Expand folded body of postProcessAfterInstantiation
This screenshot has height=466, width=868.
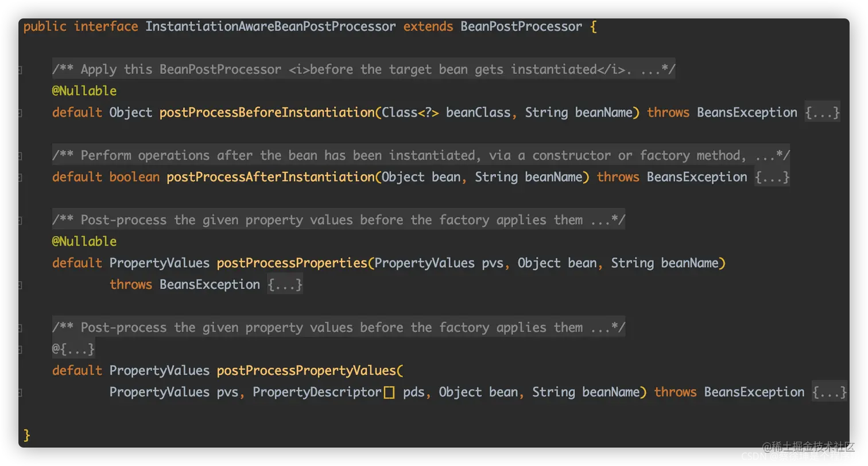tap(772, 177)
